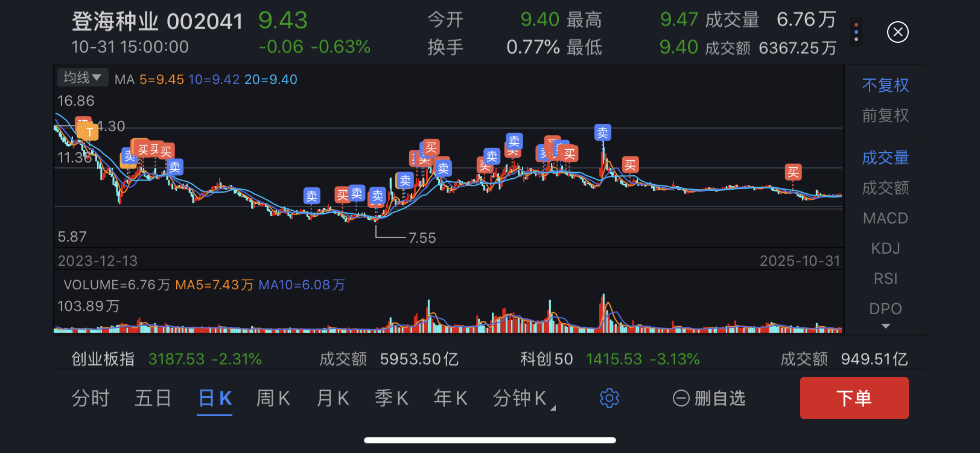Image resolution: width=980 pixels, height=453 pixels.
Task: Open the 均线 indicator dropdown
Action: pos(83,77)
